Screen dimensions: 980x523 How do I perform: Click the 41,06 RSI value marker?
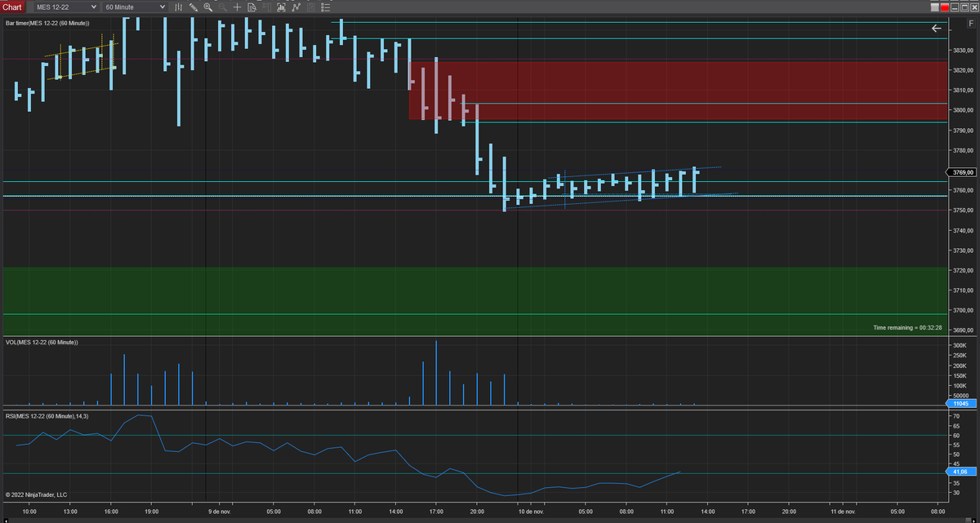pos(960,472)
